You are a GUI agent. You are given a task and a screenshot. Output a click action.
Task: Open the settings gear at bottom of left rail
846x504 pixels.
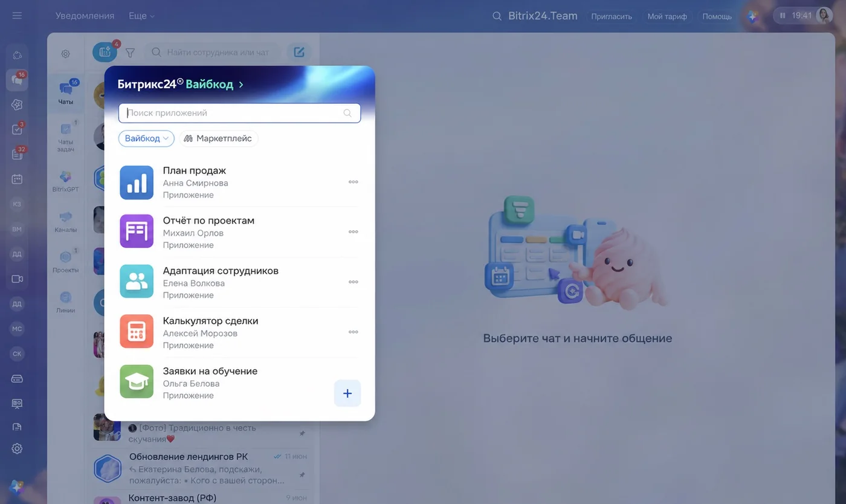pyautogui.click(x=17, y=448)
